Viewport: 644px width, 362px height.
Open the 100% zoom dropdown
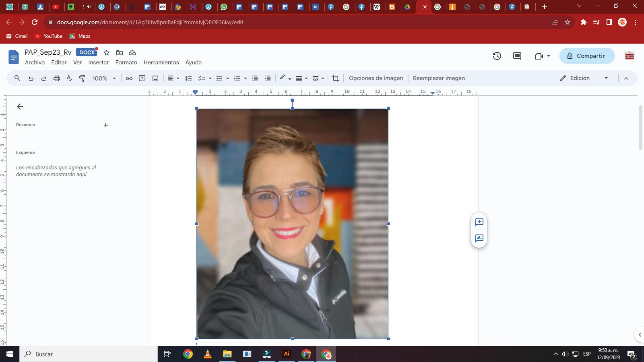point(104,78)
